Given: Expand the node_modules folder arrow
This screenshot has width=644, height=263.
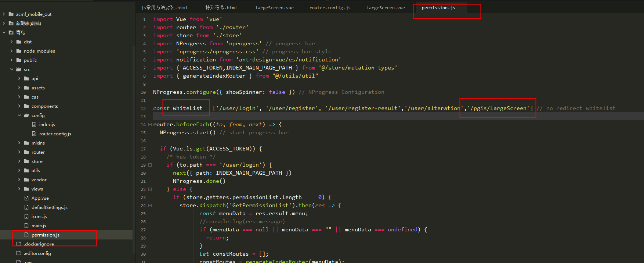Looking at the screenshot, I should 11,51.
